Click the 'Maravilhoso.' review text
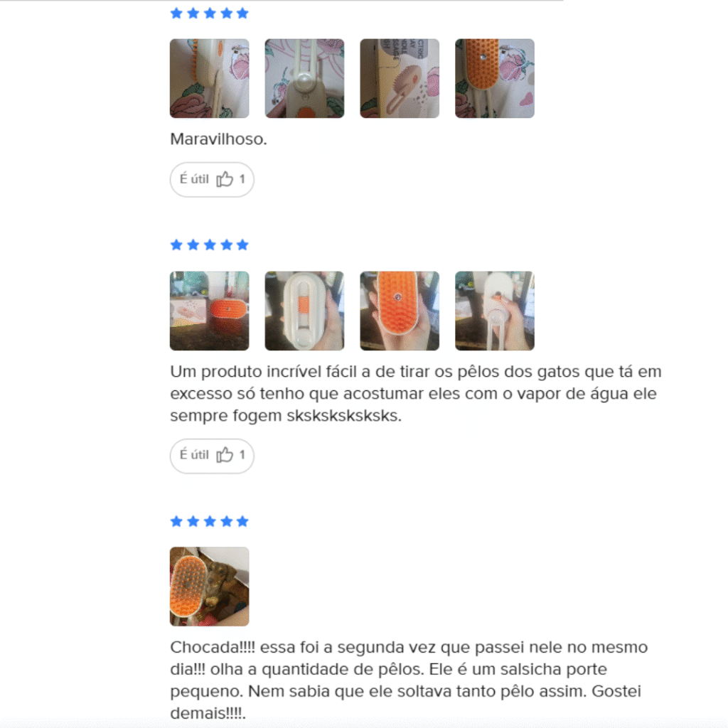 click(x=219, y=139)
